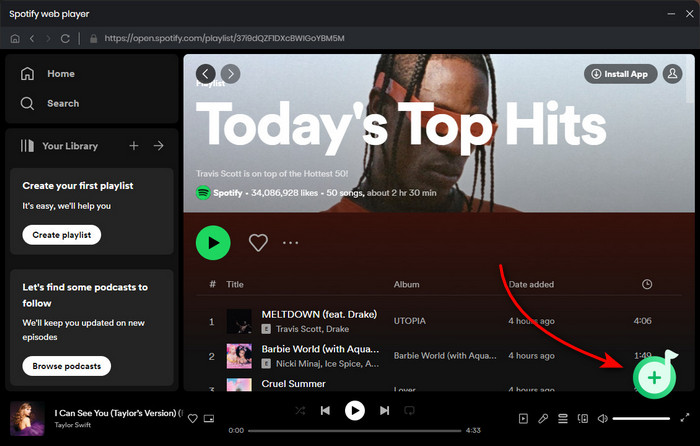Viewport: 700px width, 446px height.
Task: Sort by Title column header
Action: [235, 284]
